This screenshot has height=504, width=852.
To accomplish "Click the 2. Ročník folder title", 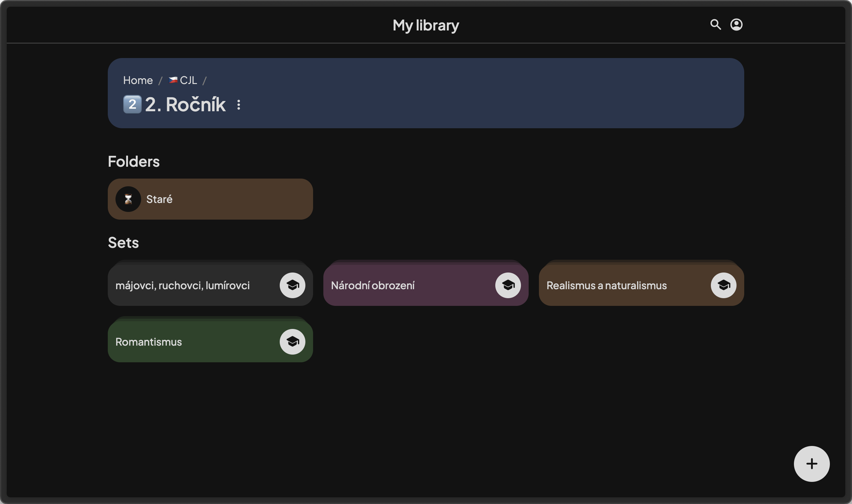I will [185, 104].
